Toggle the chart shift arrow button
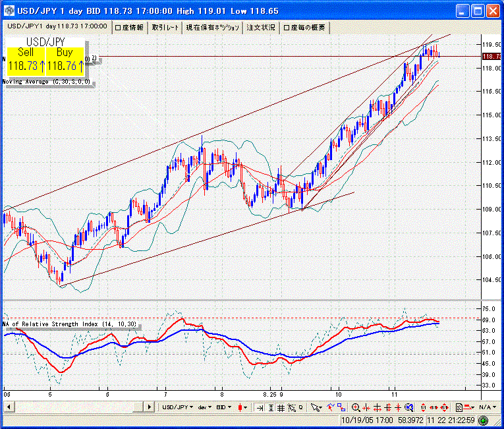The width and height of the screenshot is (504, 429). coord(260,408)
